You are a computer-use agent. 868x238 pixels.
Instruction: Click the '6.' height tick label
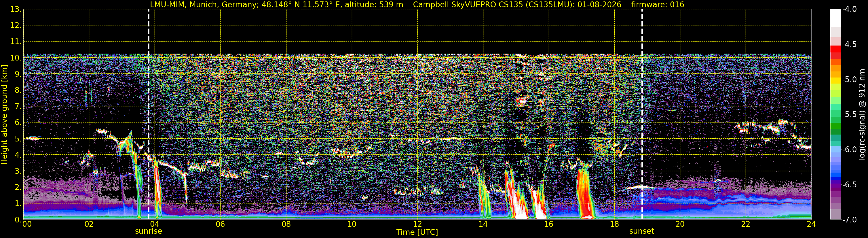point(18,123)
